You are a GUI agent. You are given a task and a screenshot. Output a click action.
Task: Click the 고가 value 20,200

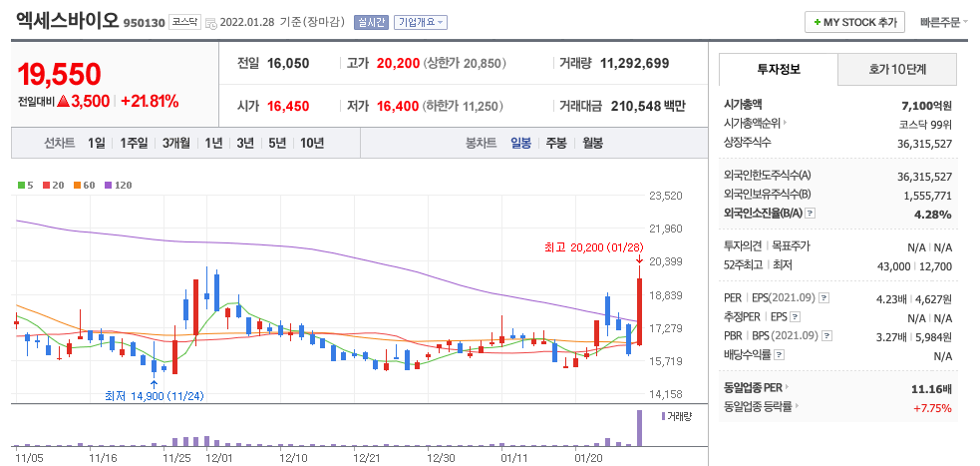(398, 63)
